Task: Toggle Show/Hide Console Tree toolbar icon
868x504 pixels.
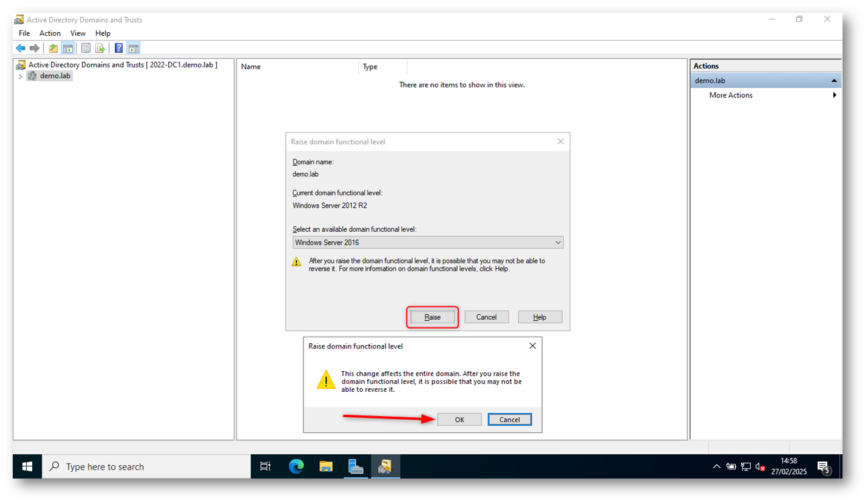Action: coord(68,48)
